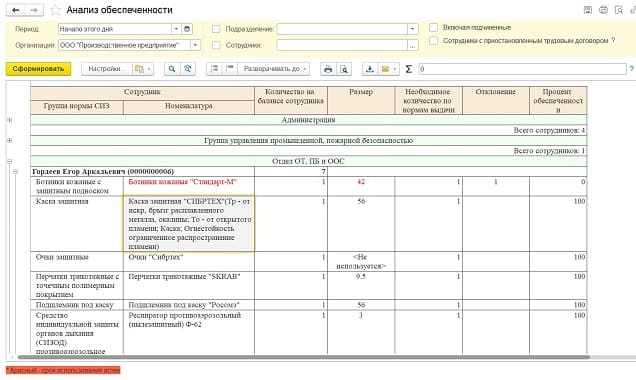Click the sigma sum icon
636x380 pixels.
coord(408,69)
